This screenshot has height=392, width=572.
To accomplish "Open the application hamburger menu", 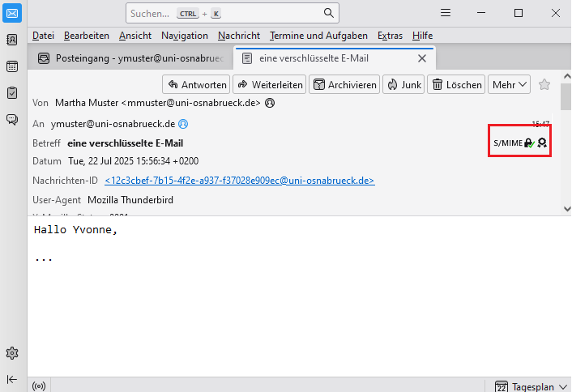I will tap(446, 13).
